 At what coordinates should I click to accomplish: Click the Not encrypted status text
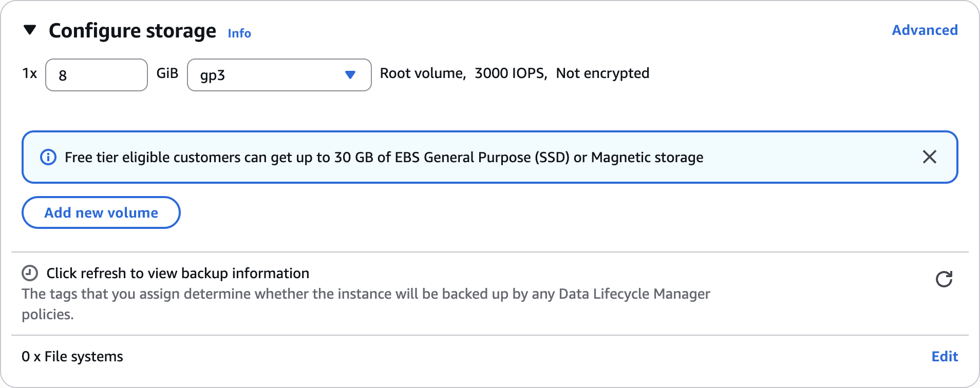[x=602, y=73]
